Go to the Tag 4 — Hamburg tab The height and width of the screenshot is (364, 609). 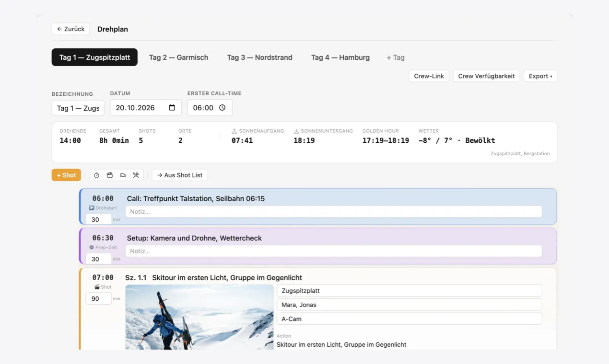340,57
